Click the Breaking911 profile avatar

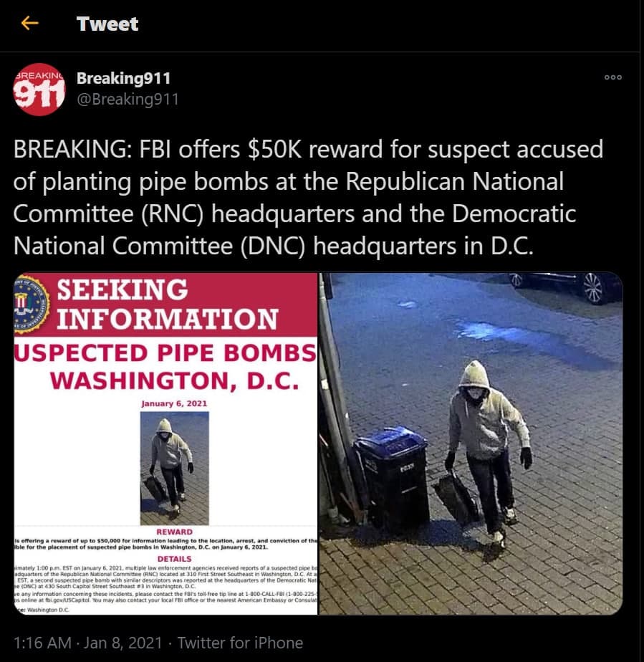click(x=39, y=90)
